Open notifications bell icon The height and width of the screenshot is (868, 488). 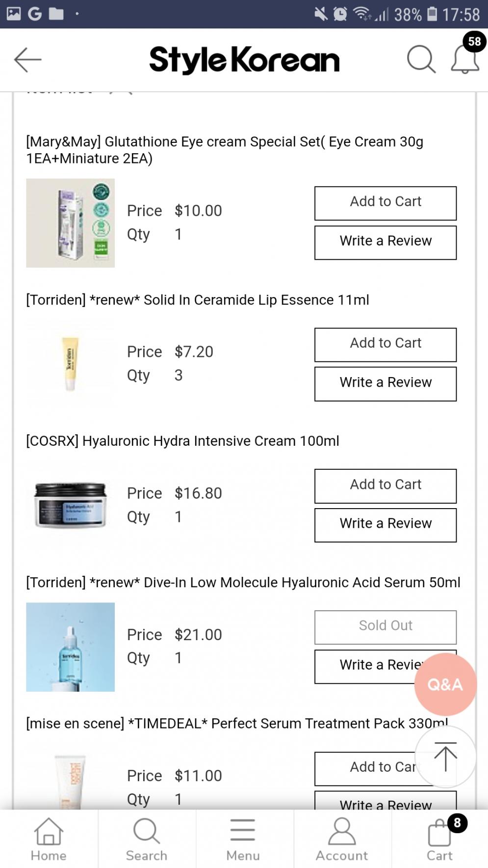(x=464, y=59)
